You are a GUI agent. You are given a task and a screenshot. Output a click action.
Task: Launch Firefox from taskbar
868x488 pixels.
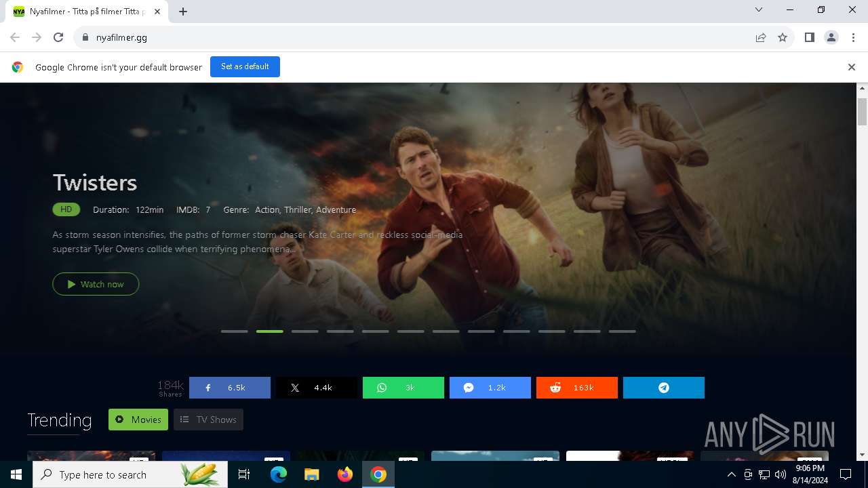[344, 474]
